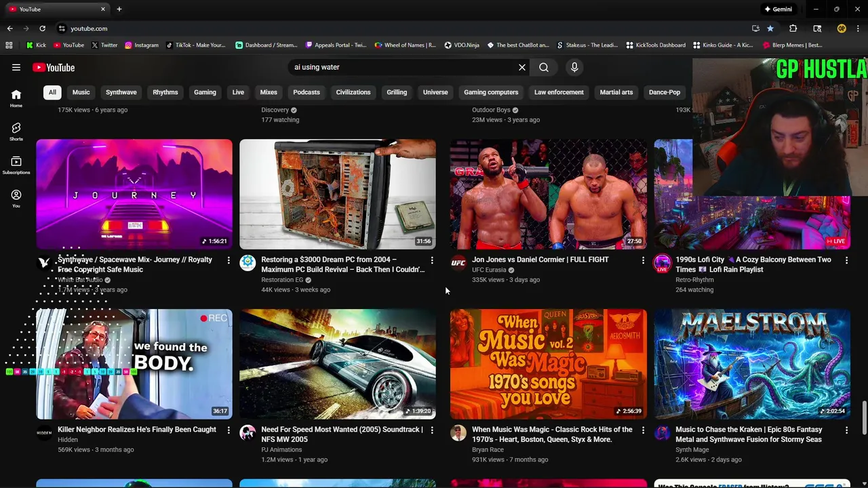
Task: Open options menu for Restoring $3000 Dream PC video
Action: pos(432,260)
